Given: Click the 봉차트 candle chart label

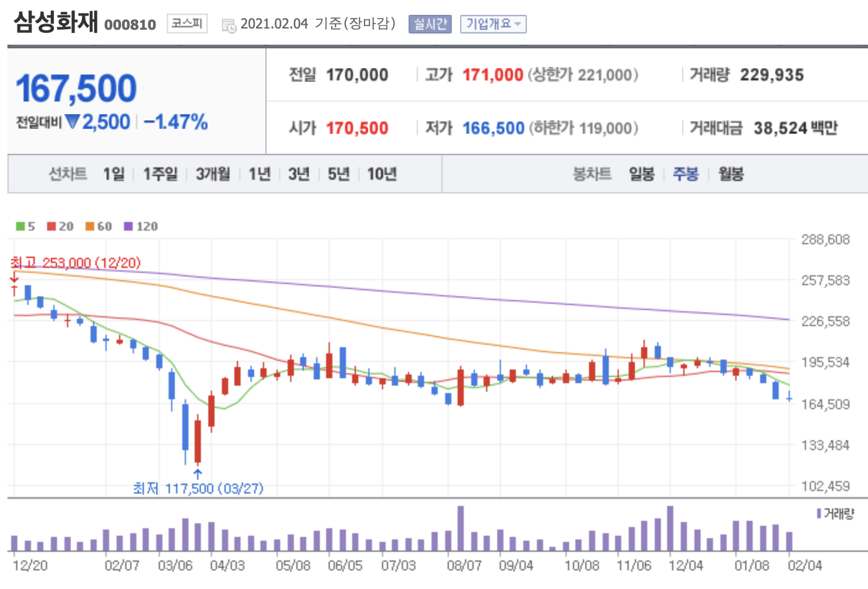Looking at the screenshot, I should pyautogui.click(x=592, y=174).
